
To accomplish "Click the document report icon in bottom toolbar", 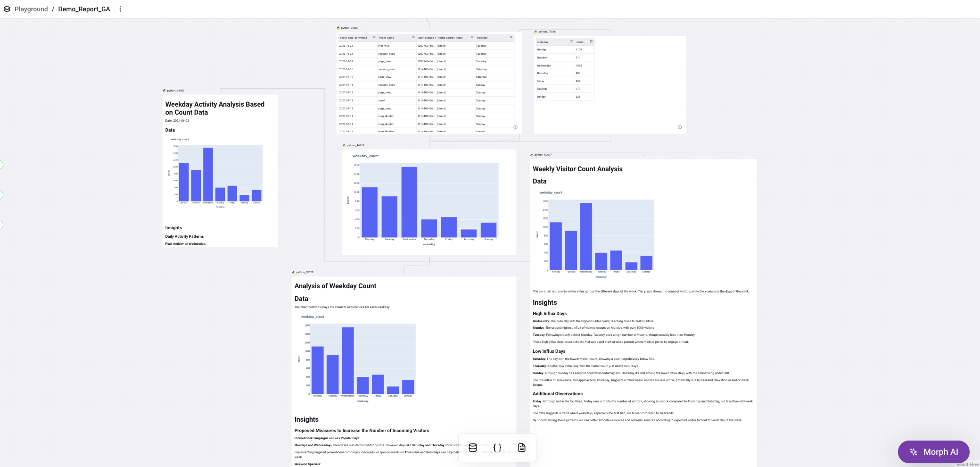I will click(522, 448).
